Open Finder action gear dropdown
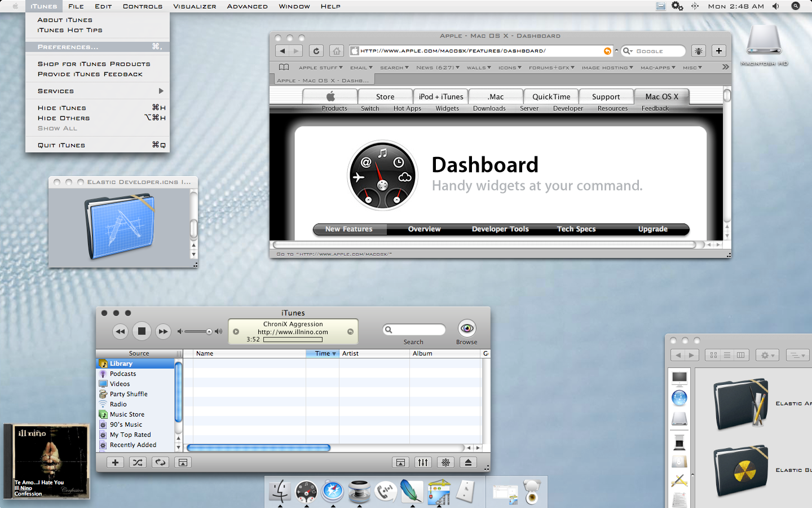Image resolution: width=812 pixels, height=508 pixels. coord(768,355)
